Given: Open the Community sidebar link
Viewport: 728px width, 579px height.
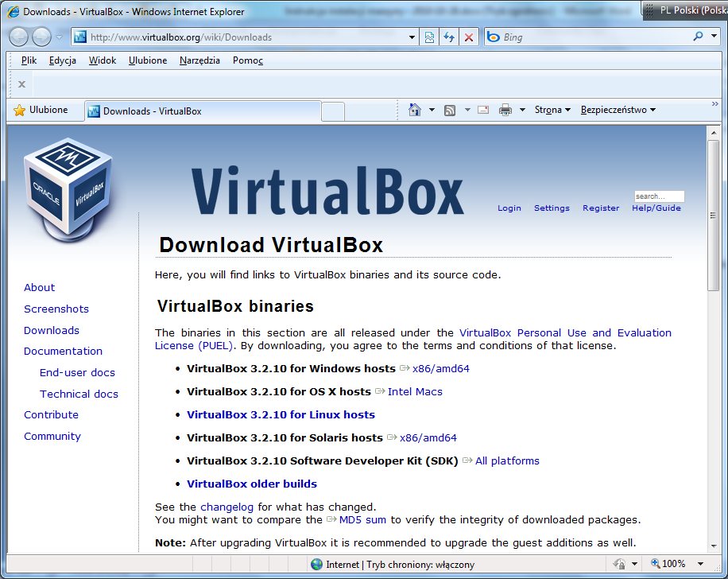Looking at the screenshot, I should [x=52, y=437].
